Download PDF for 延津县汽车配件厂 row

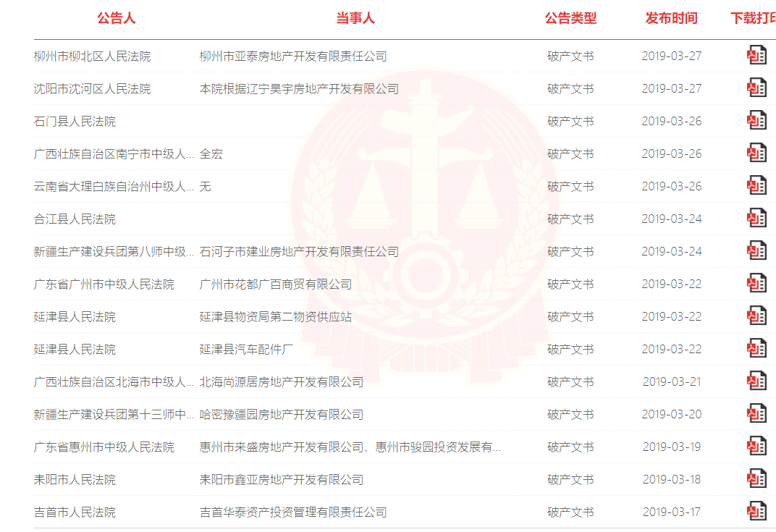756,348
